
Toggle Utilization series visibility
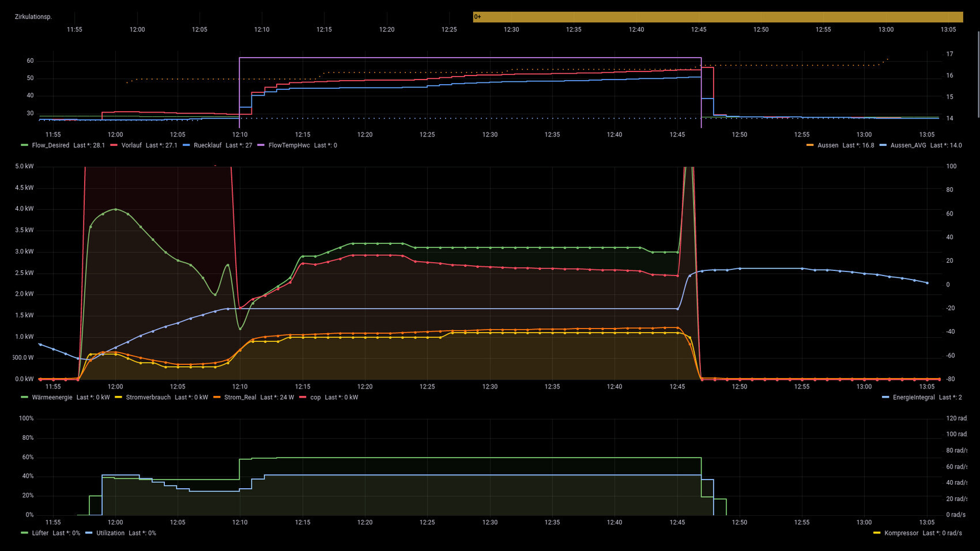point(110,533)
